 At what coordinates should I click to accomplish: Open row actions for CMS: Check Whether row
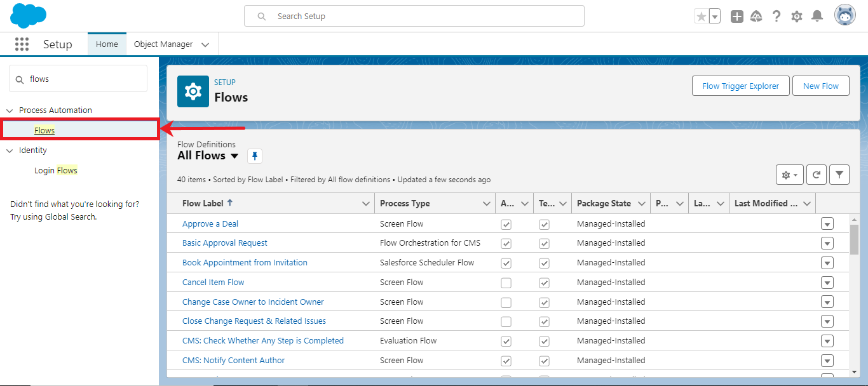coord(827,341)
